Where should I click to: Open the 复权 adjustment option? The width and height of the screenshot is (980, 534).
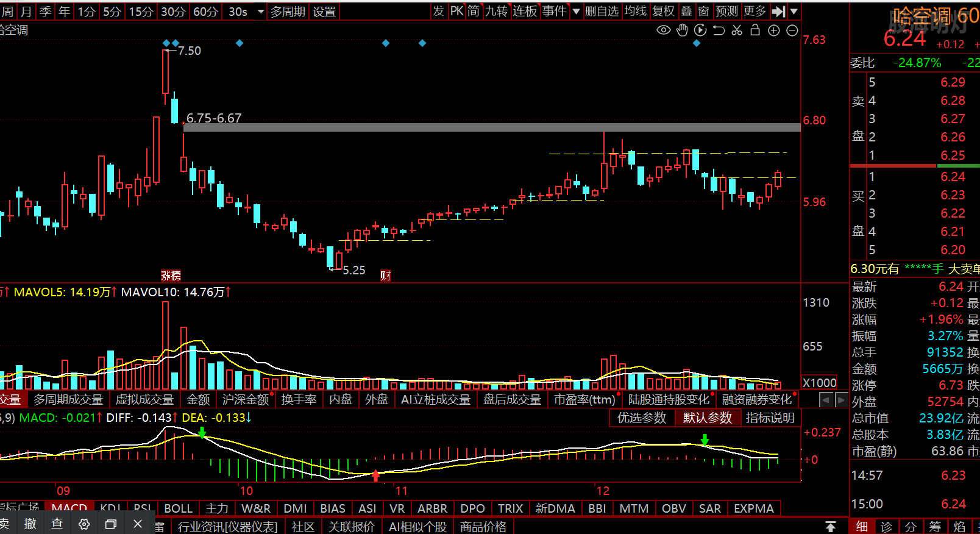click(663, 11)
